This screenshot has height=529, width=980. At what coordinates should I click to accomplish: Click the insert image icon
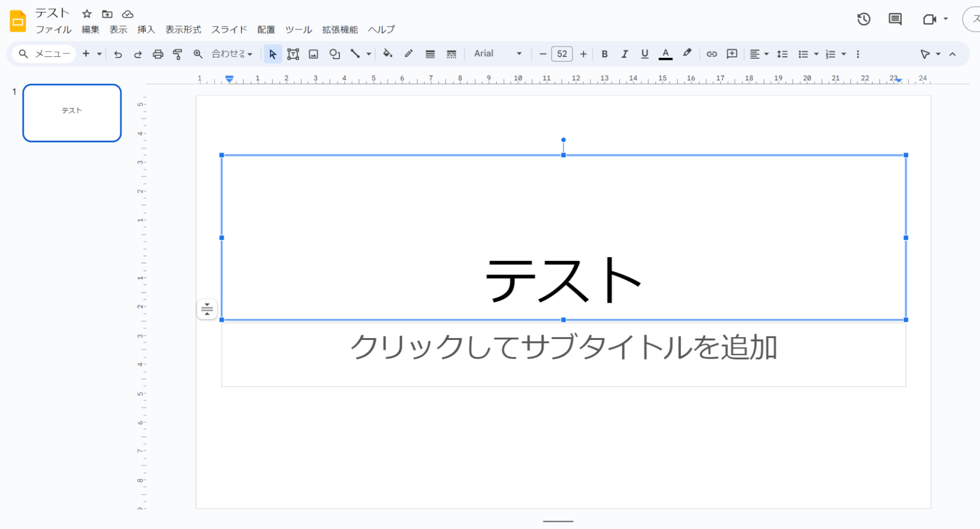[x=313, y=54]
